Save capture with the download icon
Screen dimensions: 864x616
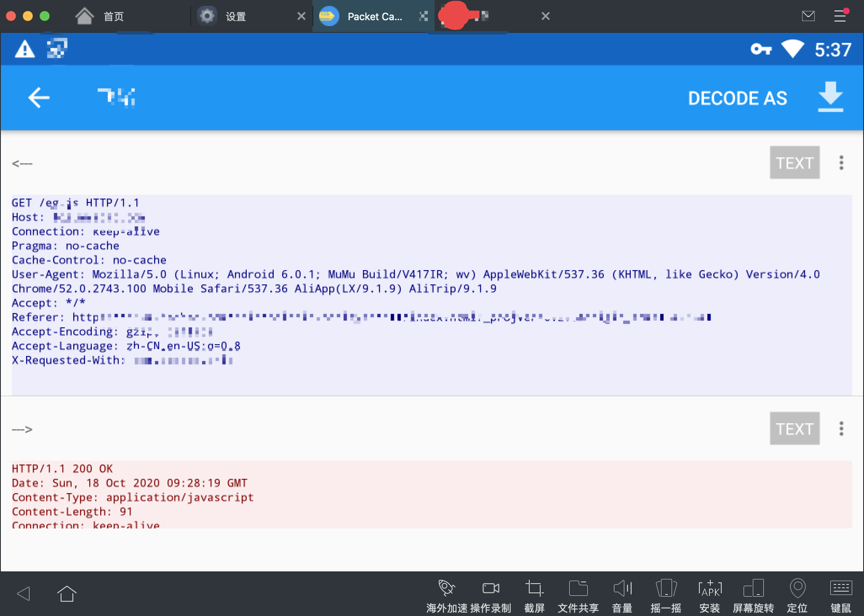[x=830, y=97]
